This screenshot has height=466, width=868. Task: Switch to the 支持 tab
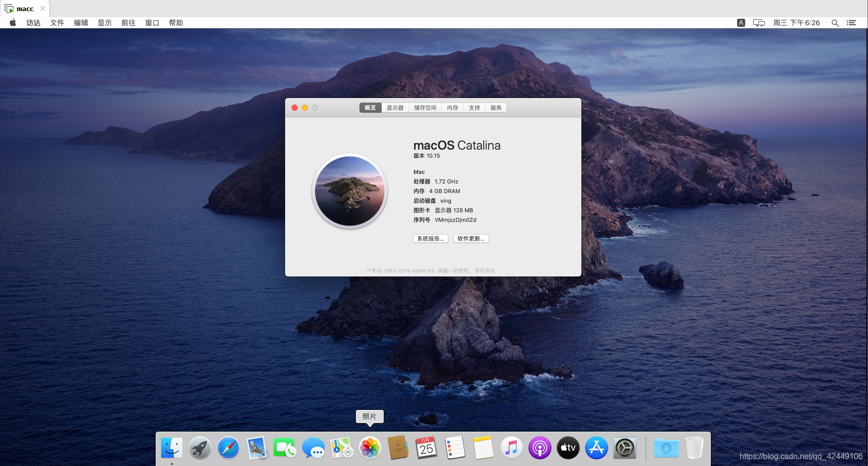coord(474,108)
